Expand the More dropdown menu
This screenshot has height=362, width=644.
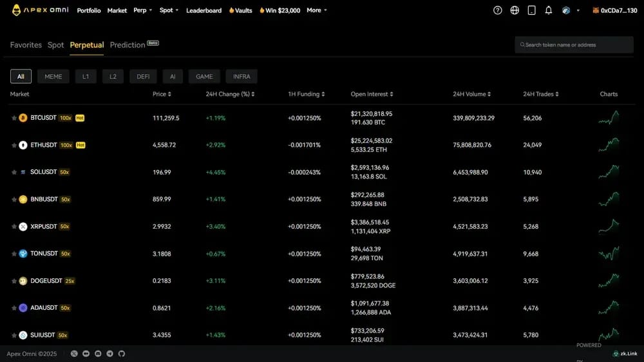317,10
